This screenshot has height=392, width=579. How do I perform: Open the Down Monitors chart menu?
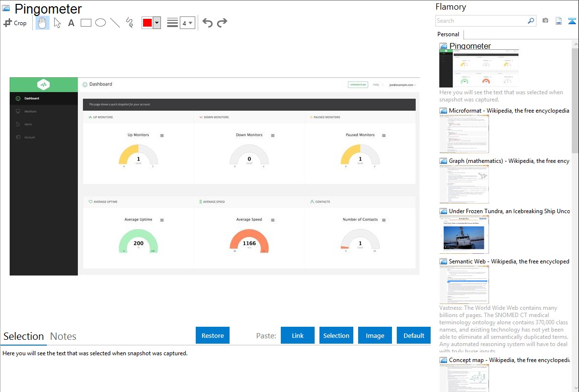[x=273, y=136]
